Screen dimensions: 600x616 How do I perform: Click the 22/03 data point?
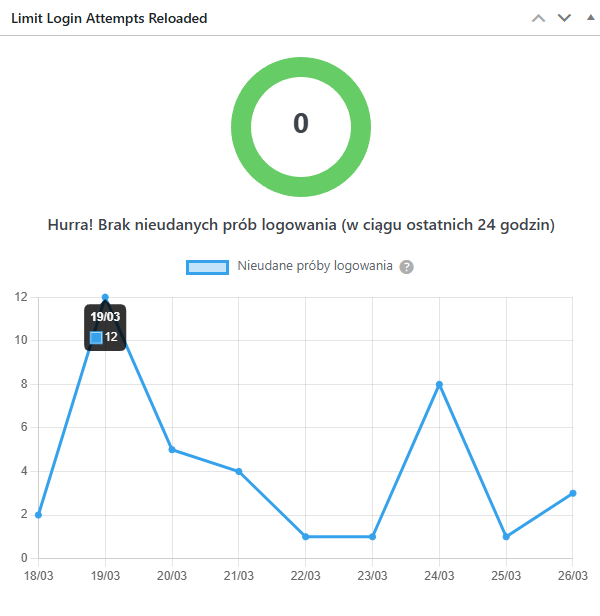[306, 537]
